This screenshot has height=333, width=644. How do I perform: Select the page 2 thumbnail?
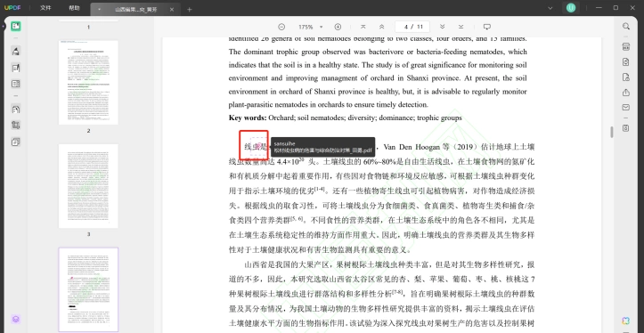(88, 82)
